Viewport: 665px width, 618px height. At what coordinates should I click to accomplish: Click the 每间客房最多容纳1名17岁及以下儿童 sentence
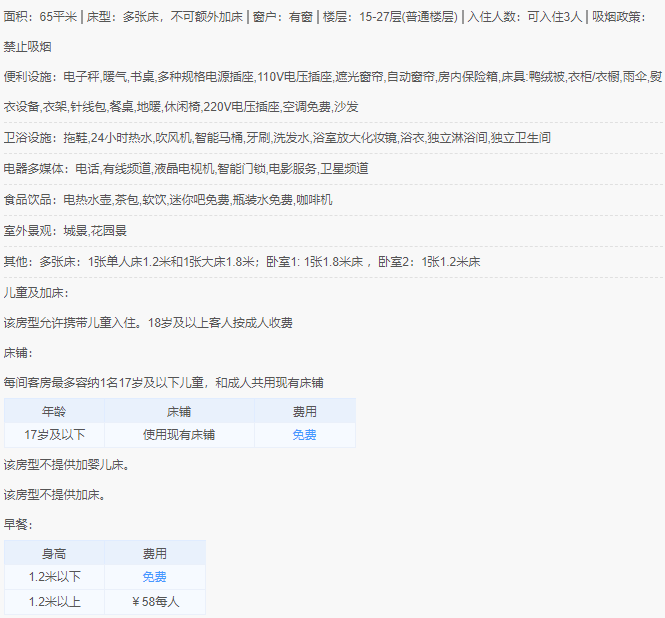(163, 383)
